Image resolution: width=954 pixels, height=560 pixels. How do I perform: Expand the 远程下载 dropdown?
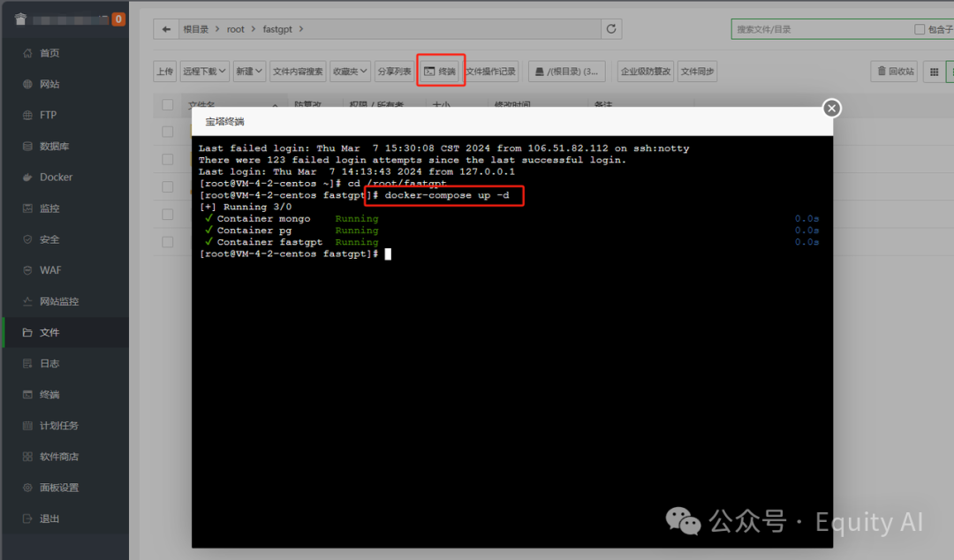click(x=204, y=72)
